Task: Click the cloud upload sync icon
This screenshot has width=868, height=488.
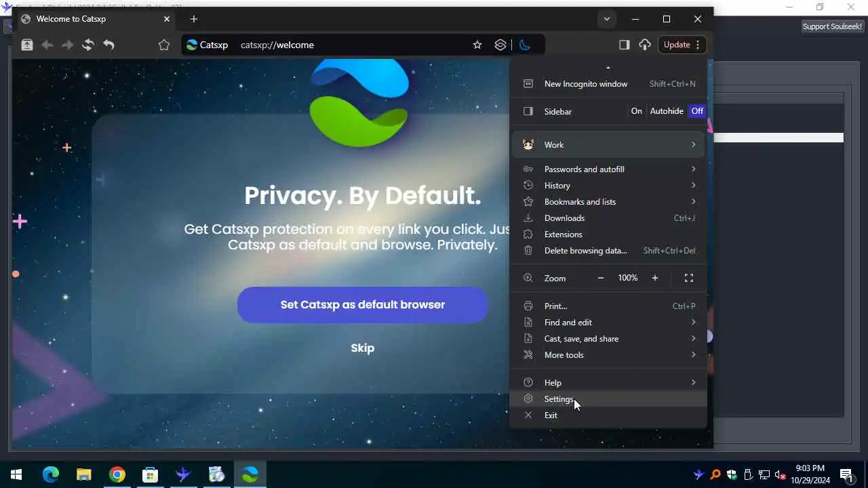Action: click(x=645, y=45)
